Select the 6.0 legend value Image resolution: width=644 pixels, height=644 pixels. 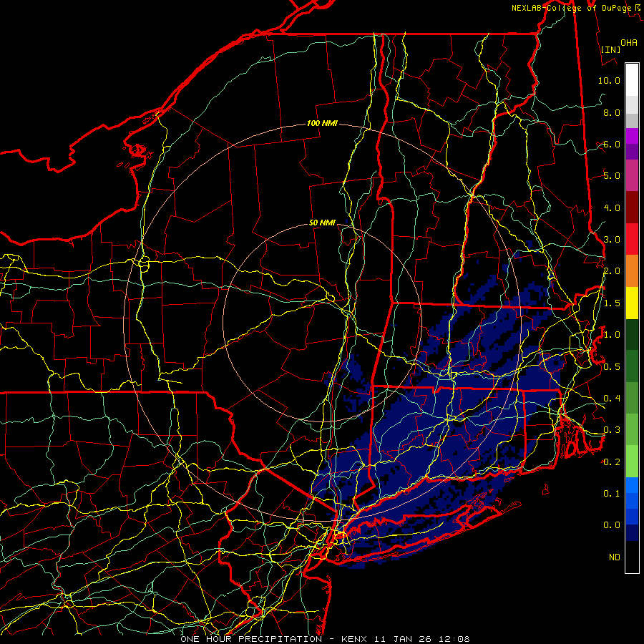612,144
